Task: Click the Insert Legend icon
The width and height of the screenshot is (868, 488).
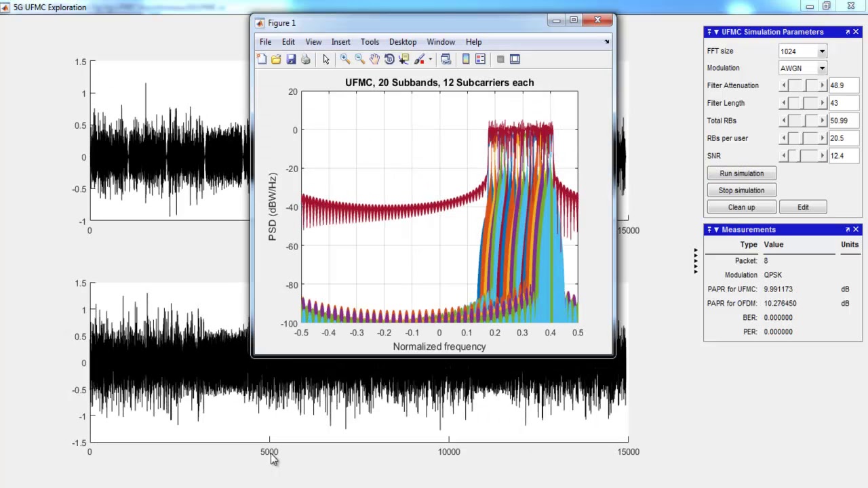Action: pyautogui.click(x=480, y=60)
